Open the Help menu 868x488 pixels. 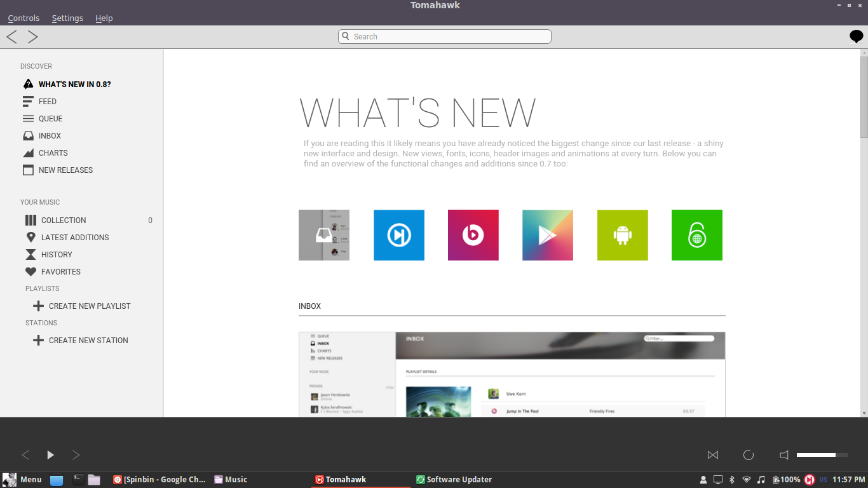pyautogui.click(x=104, y=18)
